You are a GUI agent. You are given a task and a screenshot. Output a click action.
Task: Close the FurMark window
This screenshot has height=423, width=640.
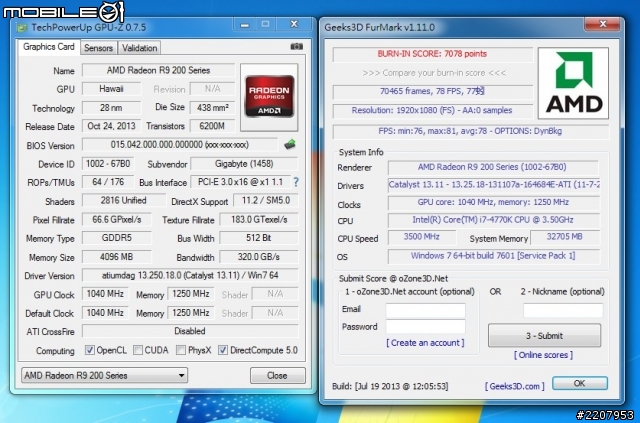coord(603,24)
